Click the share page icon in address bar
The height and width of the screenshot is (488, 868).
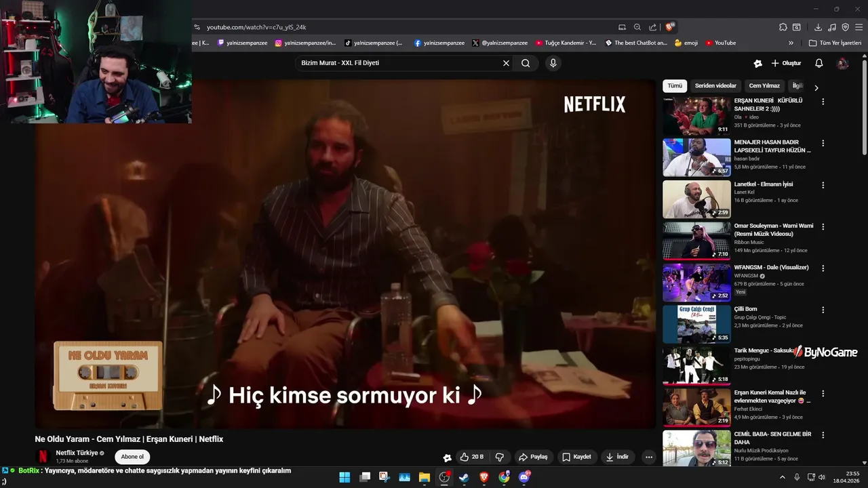point(652,27)
